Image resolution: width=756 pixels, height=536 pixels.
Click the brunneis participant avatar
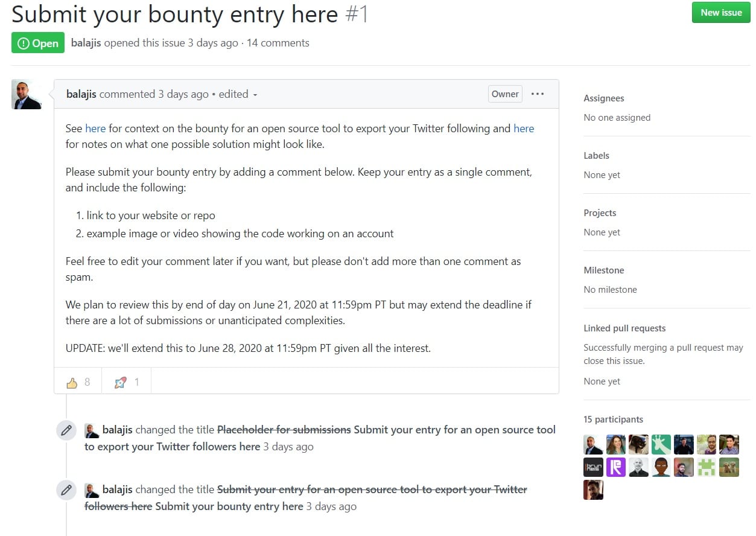(593, 467)
